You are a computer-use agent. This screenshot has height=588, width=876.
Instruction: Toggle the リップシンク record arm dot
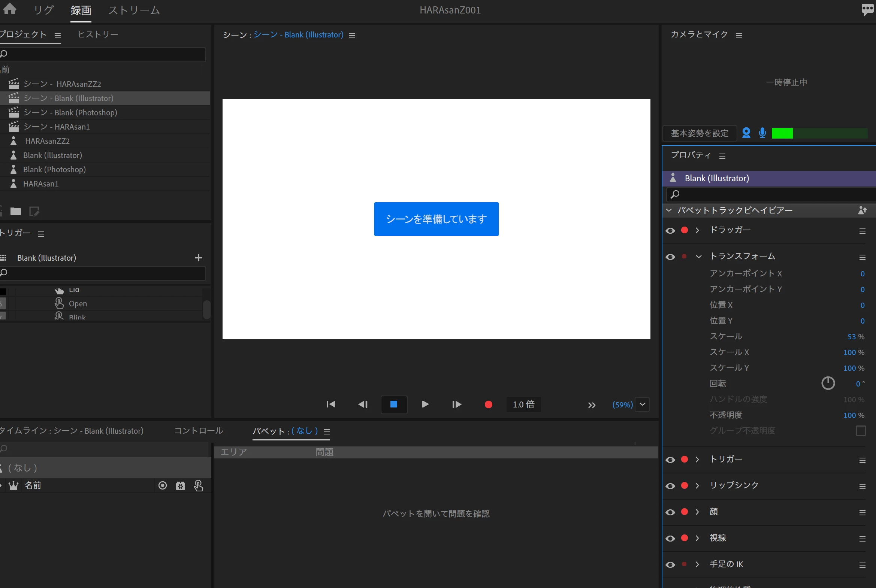684,485
